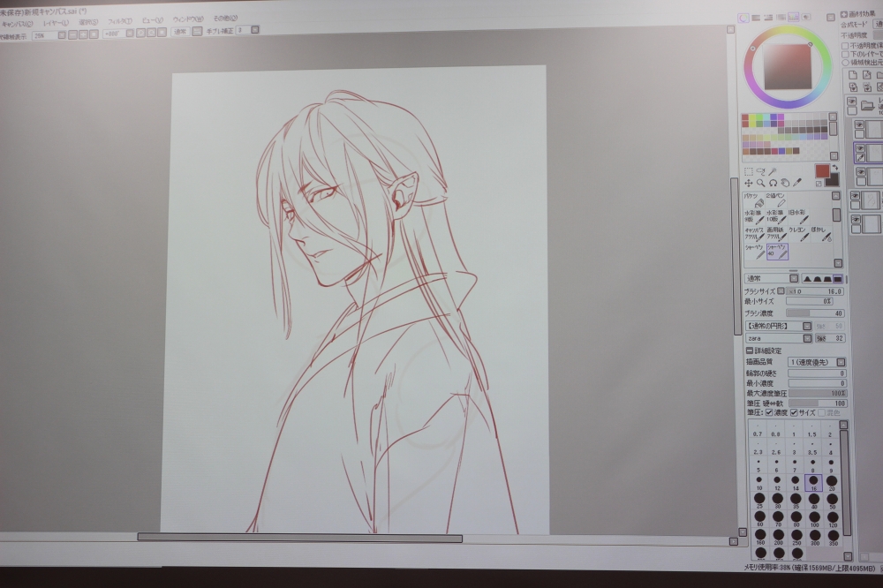
Task: Open the レイヤー(L) menu
Action: [56, 23]
